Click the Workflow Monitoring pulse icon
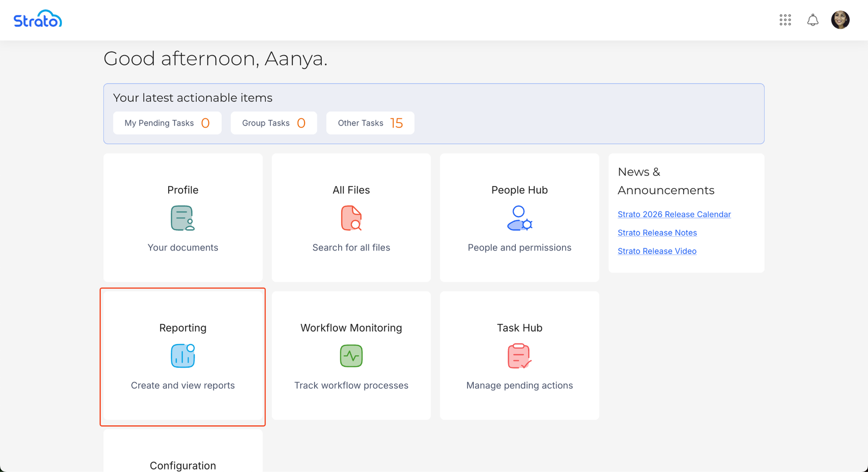This screenshot has height=472, width=868. (x=351, y=356)
